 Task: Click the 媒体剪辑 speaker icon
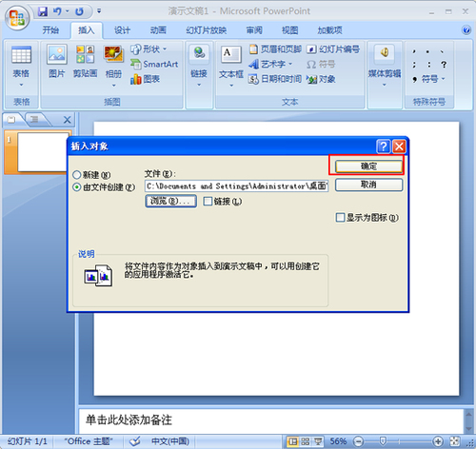click(x=385, y=52)
